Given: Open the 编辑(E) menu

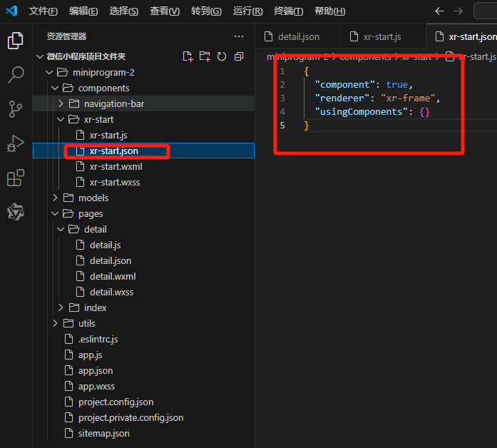Looking at the screenshot, I should coord(83,11).
